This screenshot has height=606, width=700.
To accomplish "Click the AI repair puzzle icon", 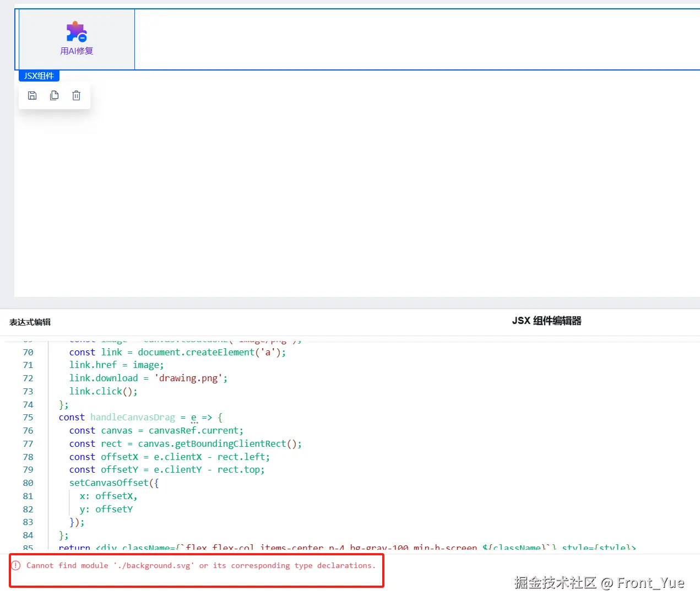I will pos(77,31).
